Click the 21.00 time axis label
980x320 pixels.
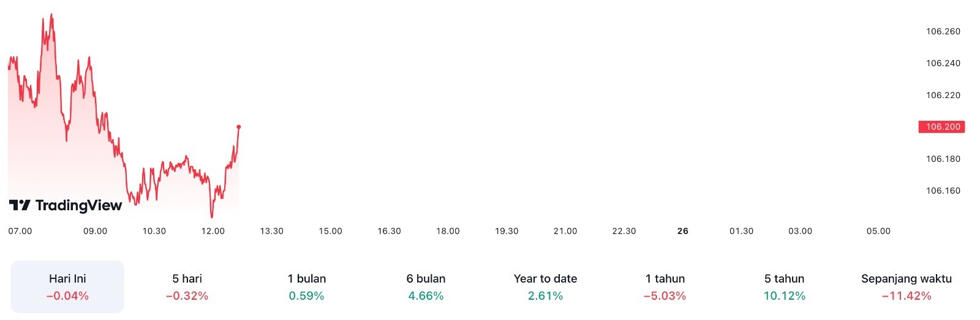point(565,231)
